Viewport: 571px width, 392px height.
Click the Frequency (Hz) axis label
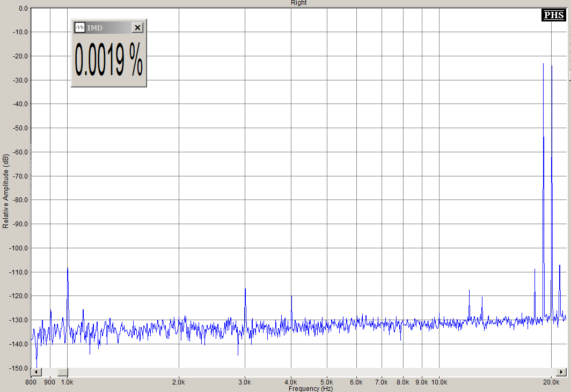[311, 388]
